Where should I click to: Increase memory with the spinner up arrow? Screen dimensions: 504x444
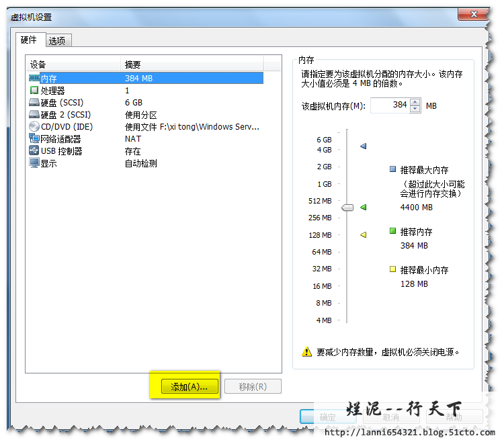(415, 103)
